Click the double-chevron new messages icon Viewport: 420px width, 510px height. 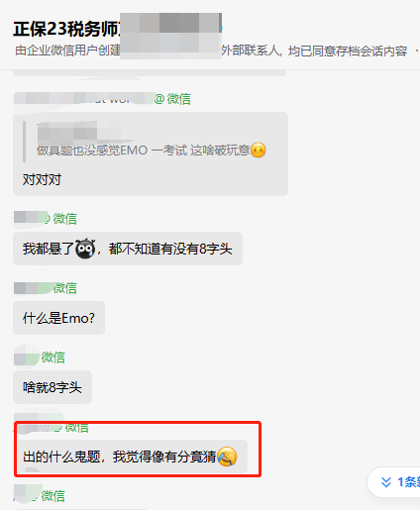point(385,482)
